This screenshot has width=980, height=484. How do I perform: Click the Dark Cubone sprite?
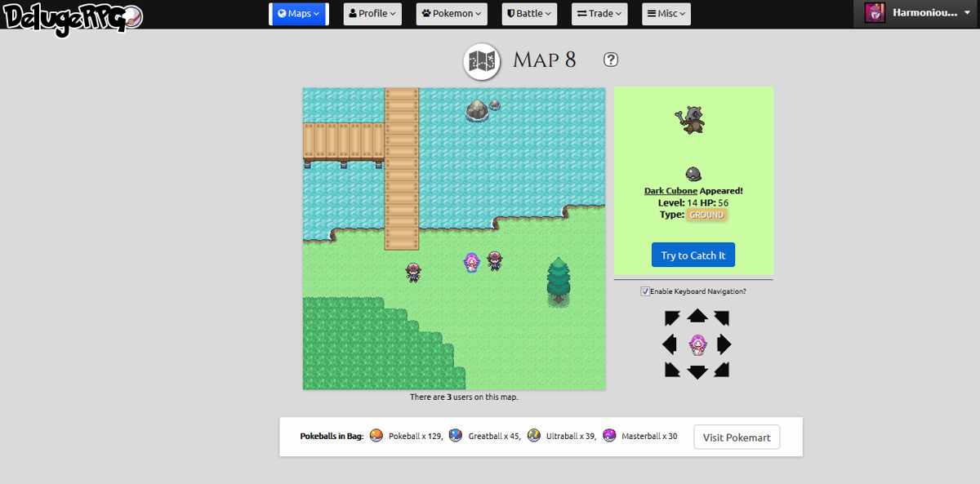pos(692,120)
